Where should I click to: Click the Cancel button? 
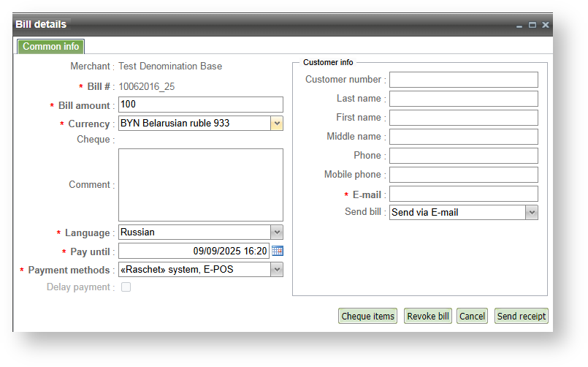coord(473,317)
